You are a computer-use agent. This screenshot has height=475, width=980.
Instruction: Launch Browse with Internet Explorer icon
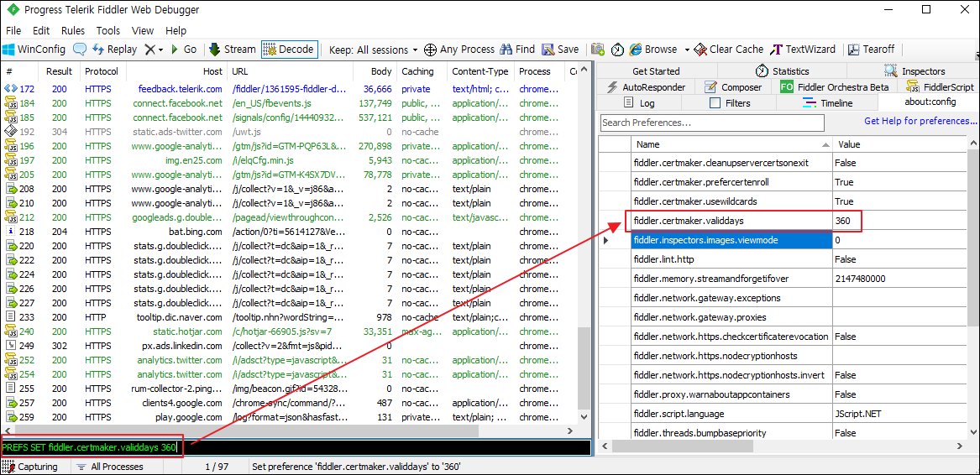(653, 50)
